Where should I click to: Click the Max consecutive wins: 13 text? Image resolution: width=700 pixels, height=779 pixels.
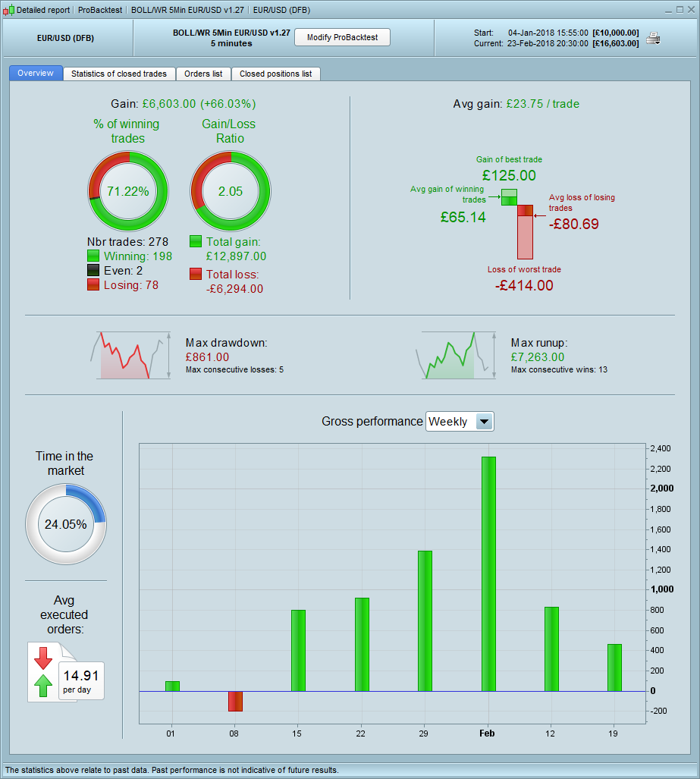point(559,369)
